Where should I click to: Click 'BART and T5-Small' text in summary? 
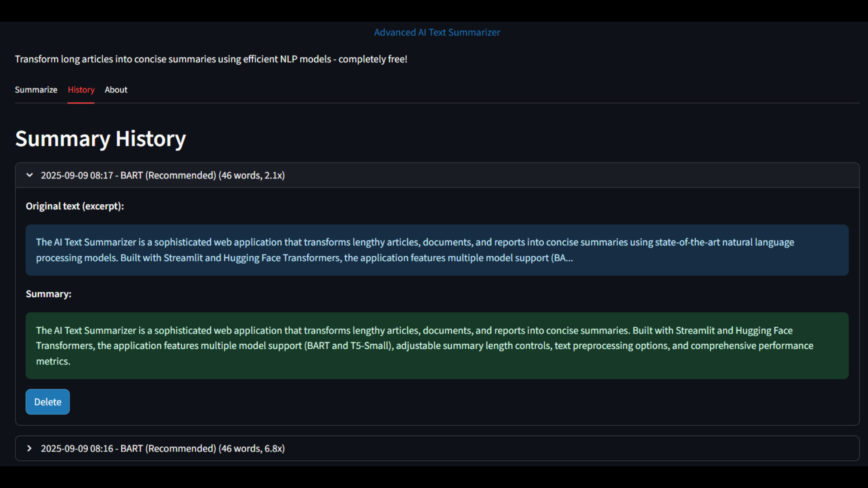(x=349, y=346)
